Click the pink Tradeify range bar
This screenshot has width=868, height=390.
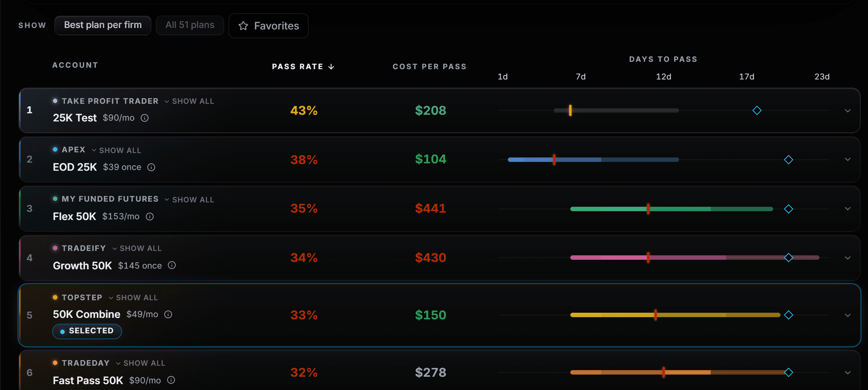click(x=695, y=258)
